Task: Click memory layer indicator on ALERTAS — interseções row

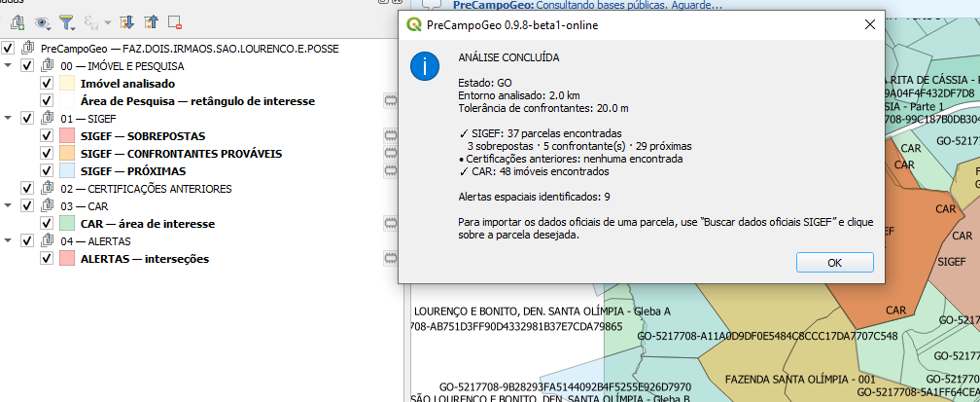Action: click(391, 259)
